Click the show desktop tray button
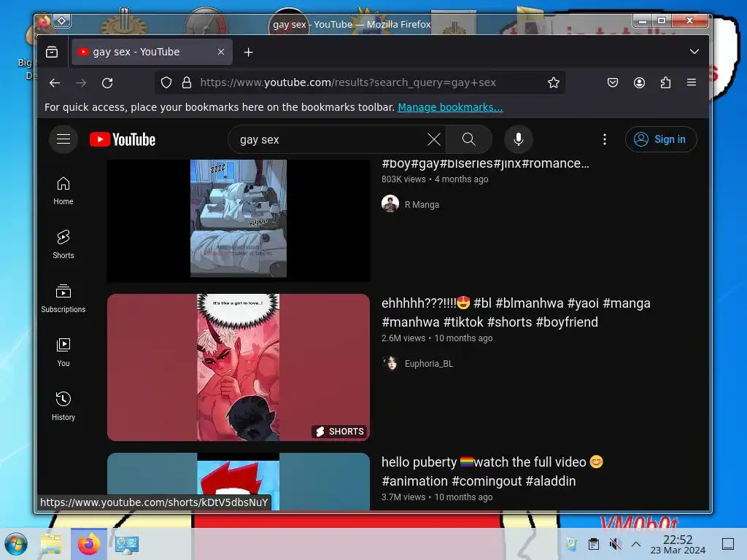This screenshot has width=747, height=560. pos(728,544)
